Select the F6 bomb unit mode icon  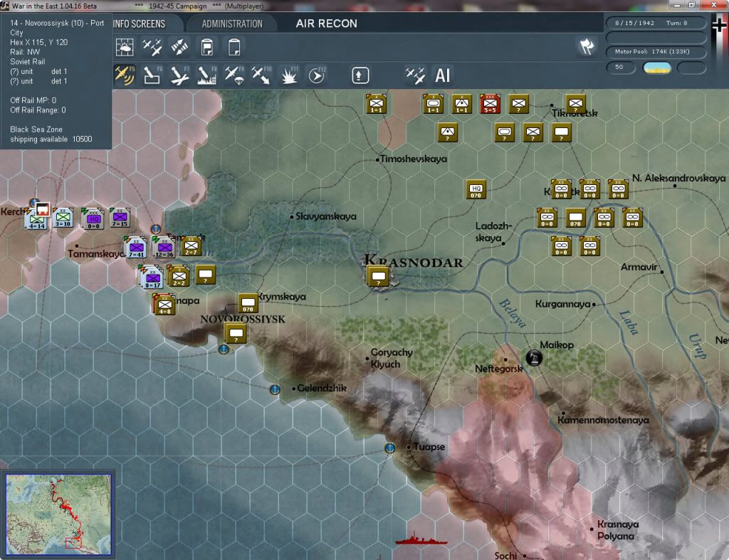152,75
